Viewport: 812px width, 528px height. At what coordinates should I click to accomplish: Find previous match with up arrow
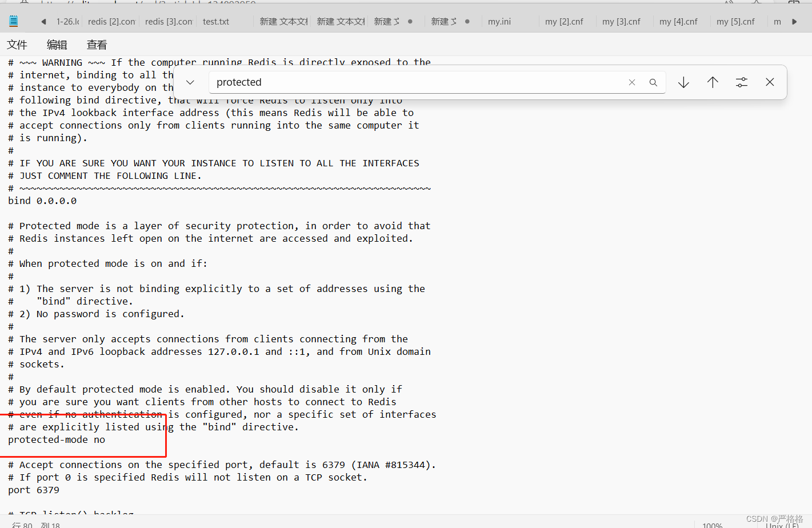[713, 82]
